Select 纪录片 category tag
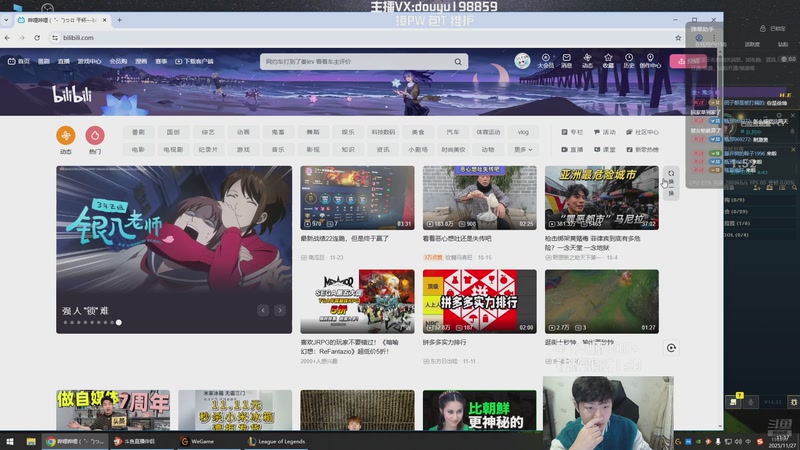 coord(208,149)
